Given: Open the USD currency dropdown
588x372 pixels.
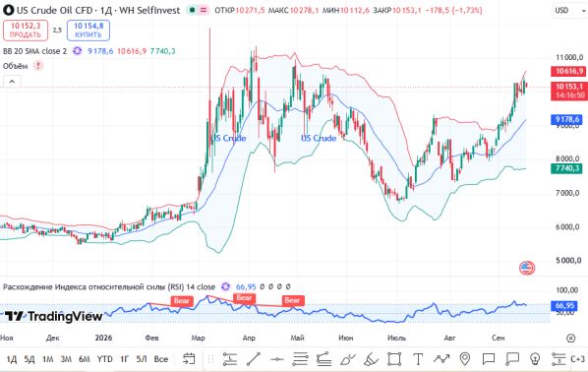Looking at the screenshot, I should [x=570, y=10].
